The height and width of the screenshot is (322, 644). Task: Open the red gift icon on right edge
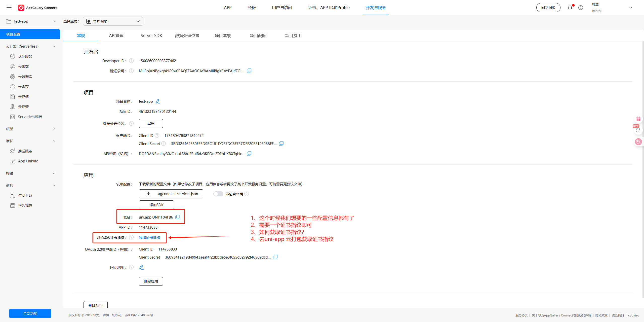pos(638,119)
